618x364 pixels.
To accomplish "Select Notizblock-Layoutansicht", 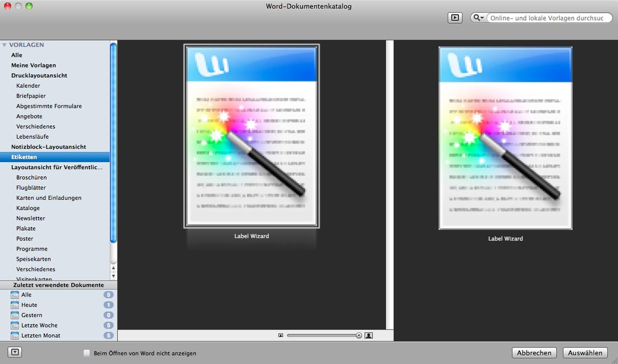I will (48, 147).
